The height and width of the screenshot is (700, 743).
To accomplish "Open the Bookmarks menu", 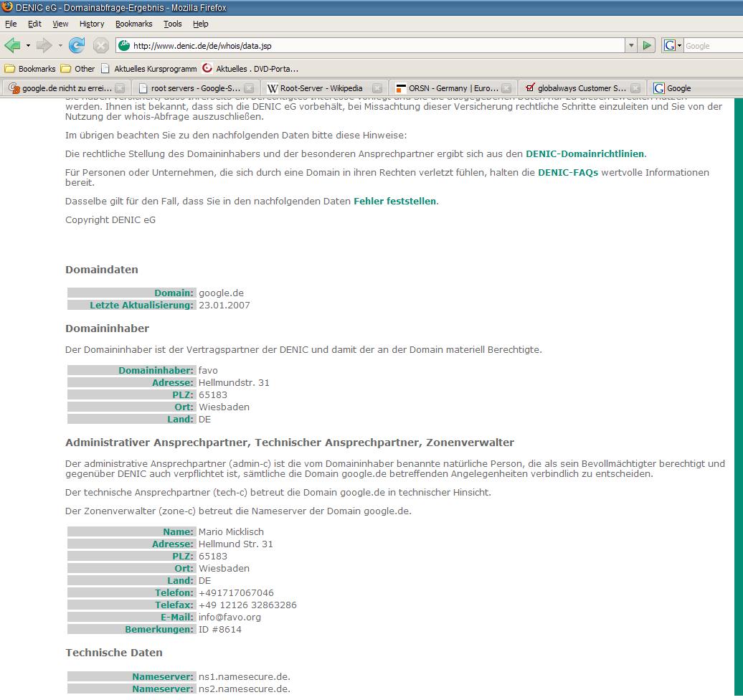I will [133, 24].
